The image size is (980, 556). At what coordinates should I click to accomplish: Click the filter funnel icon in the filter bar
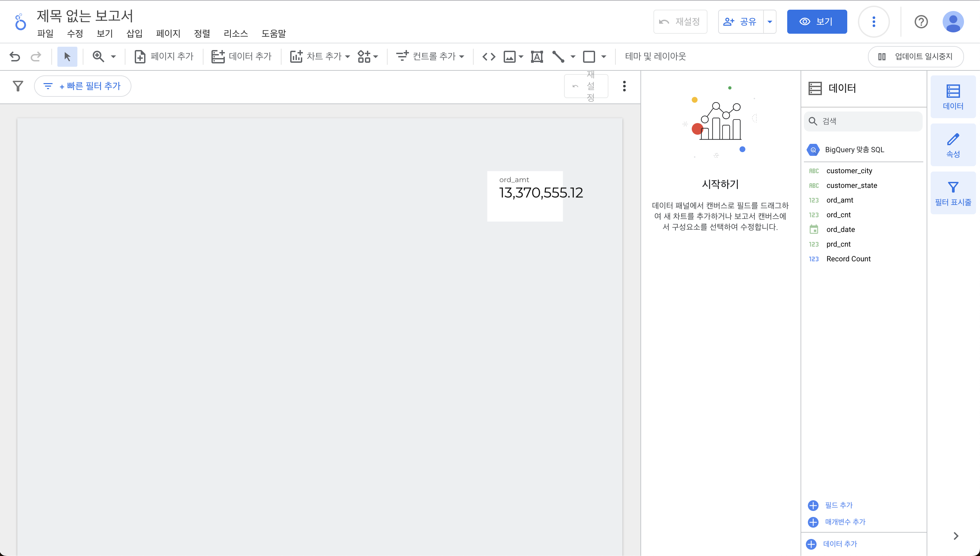point(18,86)
